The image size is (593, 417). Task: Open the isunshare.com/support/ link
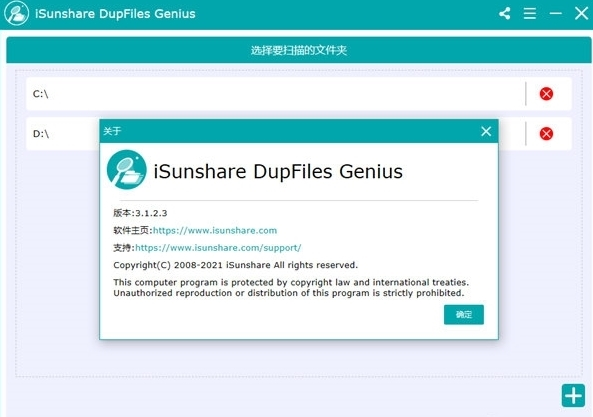point(218,248)
